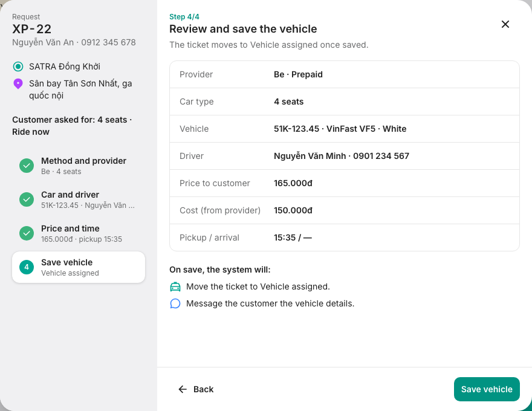
Task: Open Price and time step
Action: pos(79,233)
